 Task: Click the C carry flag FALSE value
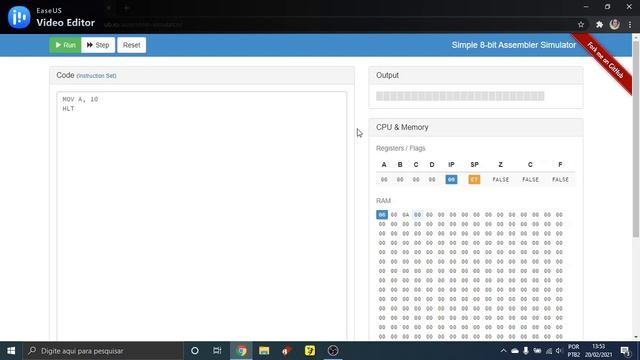pyautogui.click(x=530, y=180)
